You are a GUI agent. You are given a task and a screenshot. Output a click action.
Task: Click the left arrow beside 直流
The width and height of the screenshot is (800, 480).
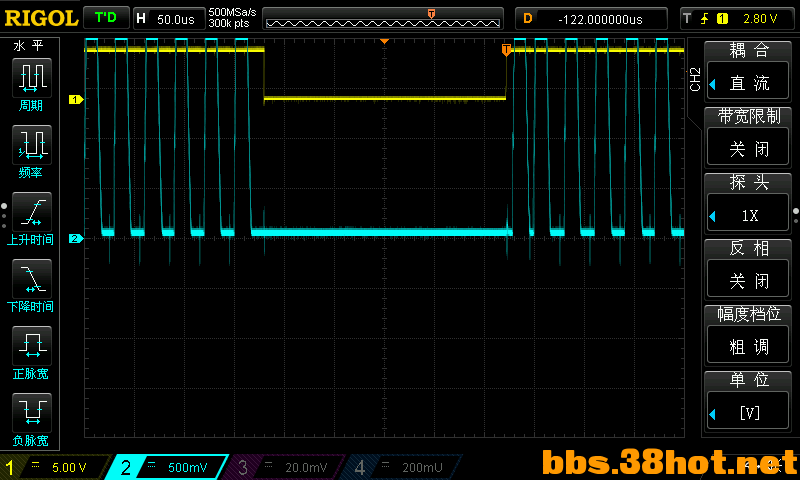[712, 84]
